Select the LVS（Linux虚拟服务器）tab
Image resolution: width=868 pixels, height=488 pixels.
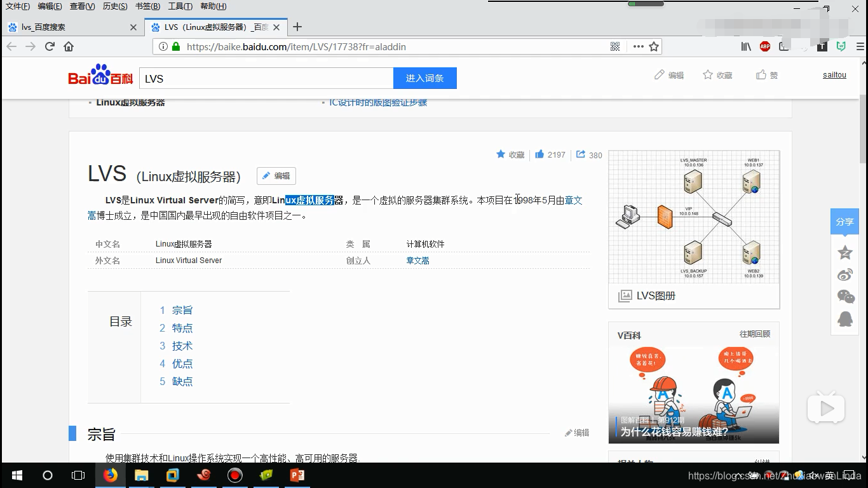point(215,27)
